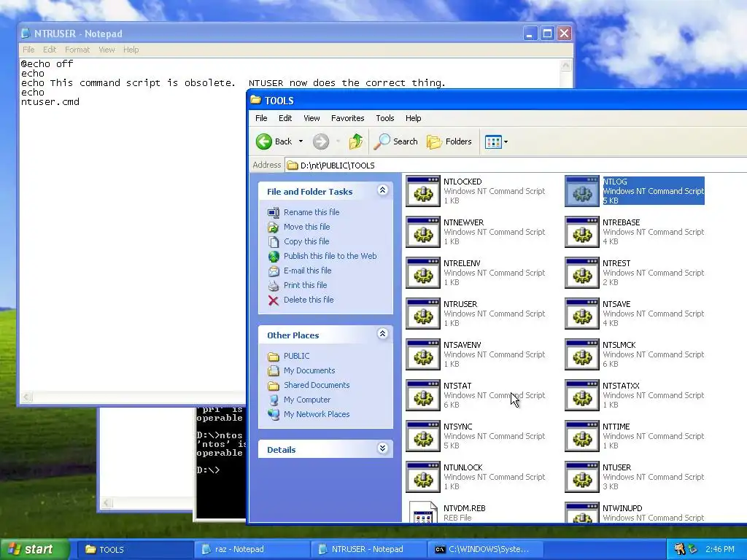The width and height of the screenshot is (747, 560).
Task: Select the NTSTATXX script icon
Action: click(x=581, y=395)
